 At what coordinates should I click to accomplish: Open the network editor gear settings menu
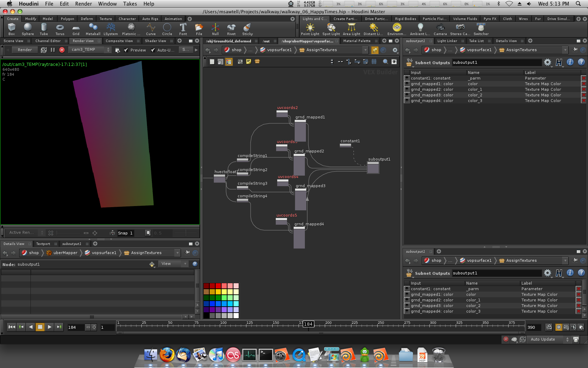tap(395, 50)
